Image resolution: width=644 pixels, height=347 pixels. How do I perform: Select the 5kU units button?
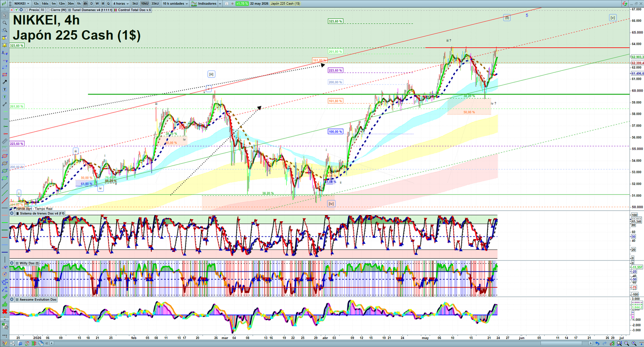[135, 3]
